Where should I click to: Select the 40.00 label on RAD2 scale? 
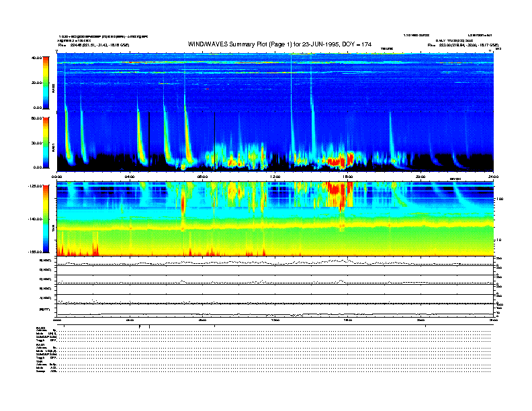pyautogui.click(x=36, y=58)
